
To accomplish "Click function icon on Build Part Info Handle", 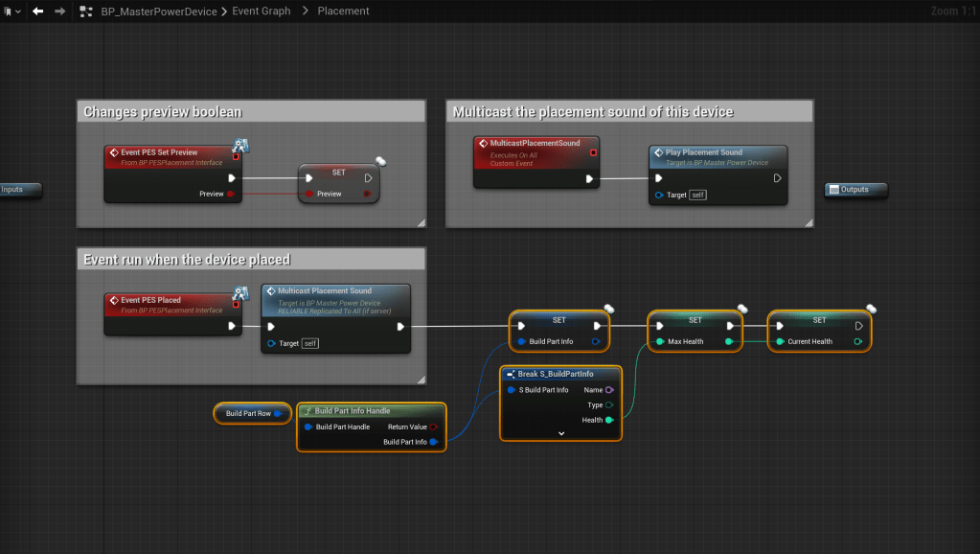I will (307, 410).
